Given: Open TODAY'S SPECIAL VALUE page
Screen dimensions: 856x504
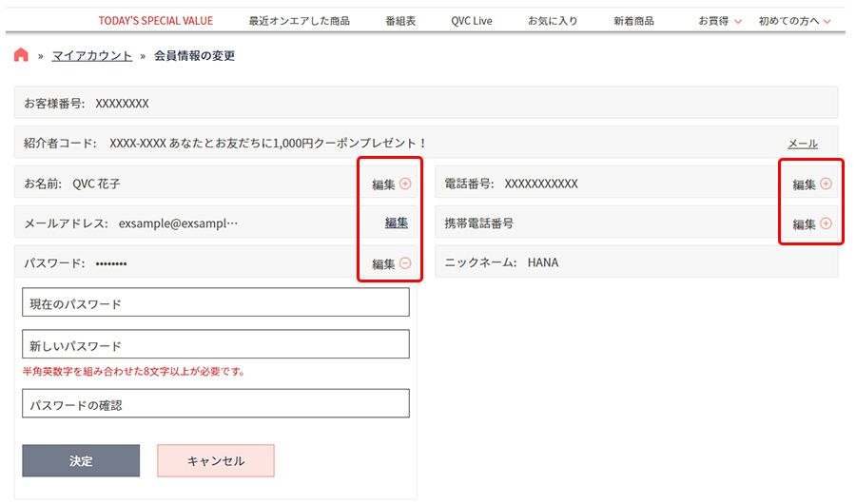Looking at the screenshot, I should 156,20.
